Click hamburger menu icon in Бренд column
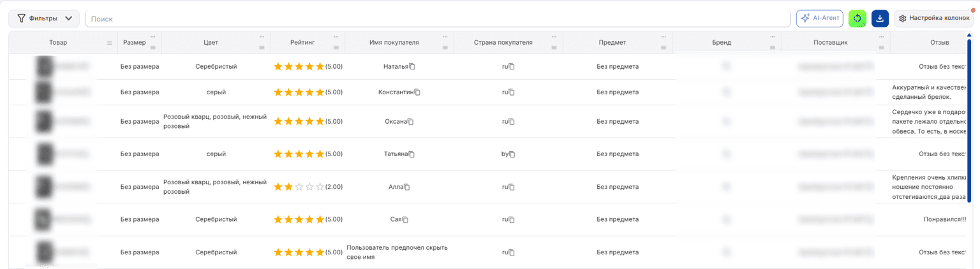 click(773, 48)
